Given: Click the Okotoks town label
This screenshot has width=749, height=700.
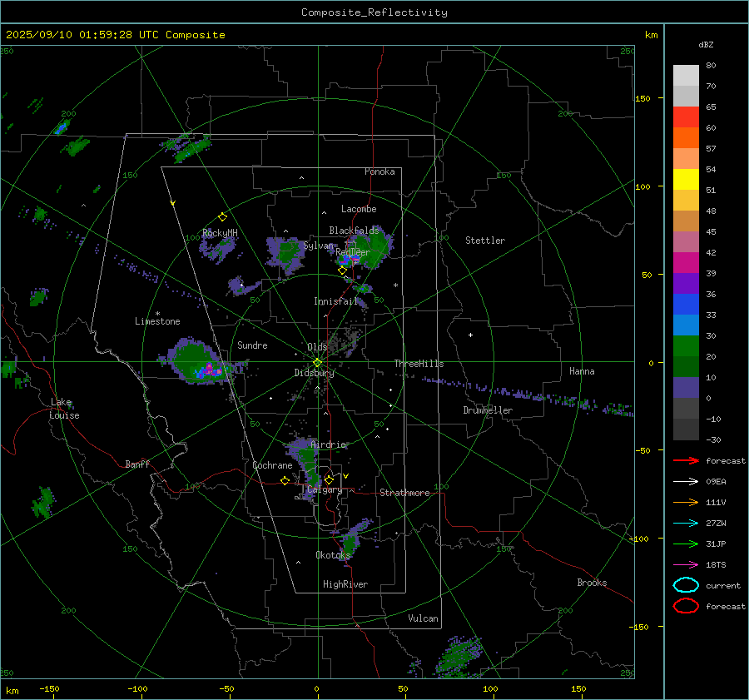Looking at the screenshot, I should [334, 554].
